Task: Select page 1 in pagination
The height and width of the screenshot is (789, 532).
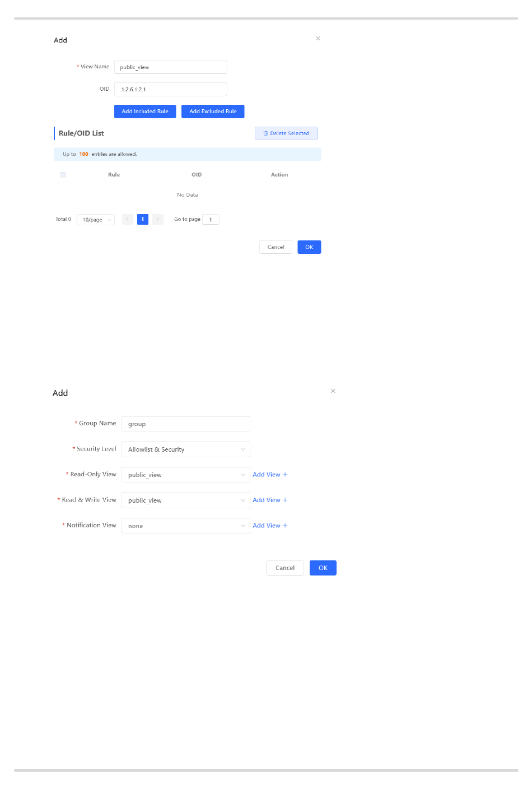Action: tap(143, 220)
